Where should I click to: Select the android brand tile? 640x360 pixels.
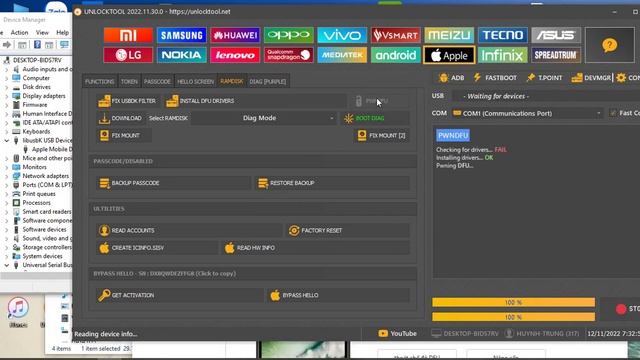pyautogui.click(x=396, y=55)
